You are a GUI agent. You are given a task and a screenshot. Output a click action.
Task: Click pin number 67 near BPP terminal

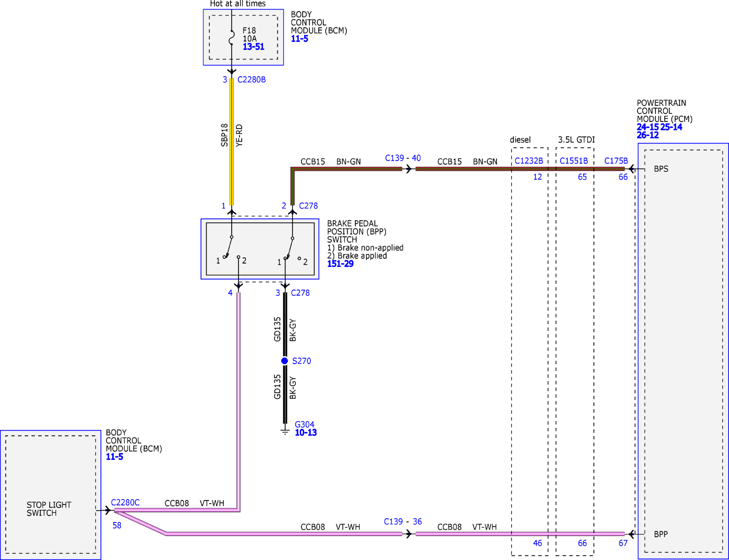pos(623,543)
